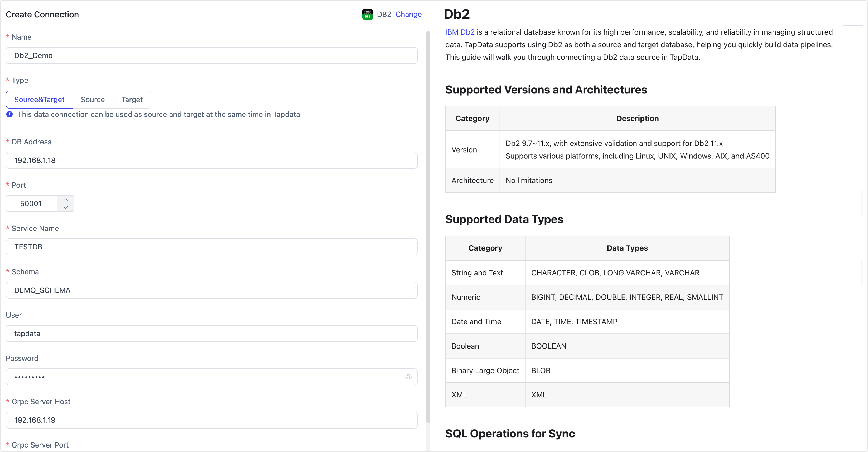Select the Source&Target connection type
This screenshot has height=452, width=868.
click(39, 100)
